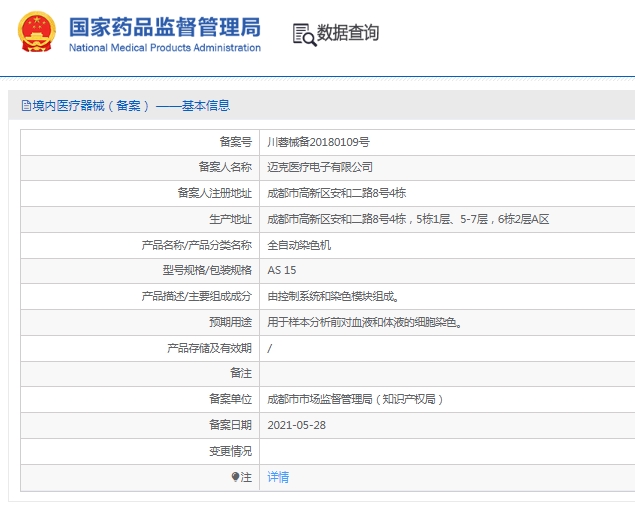
Task: Click the 备案人注册地址 label
Action: (x=215, y=193)
